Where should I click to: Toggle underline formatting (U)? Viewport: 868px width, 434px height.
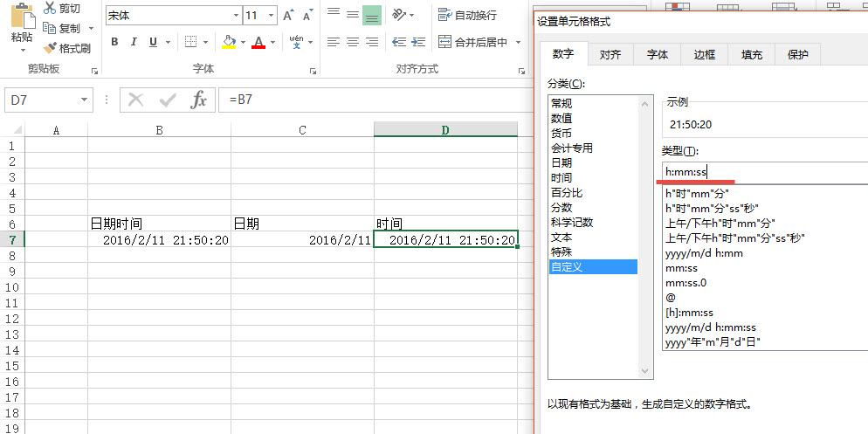tap(152, 42)
